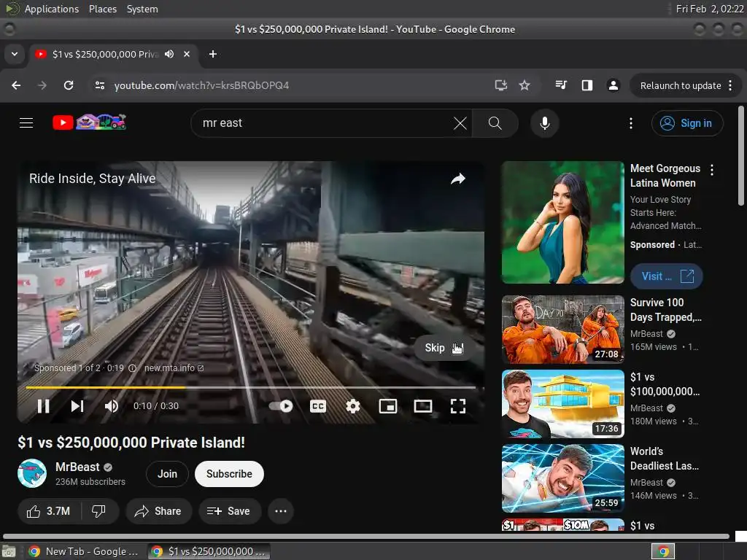Dislike the video

pos(98,511)
